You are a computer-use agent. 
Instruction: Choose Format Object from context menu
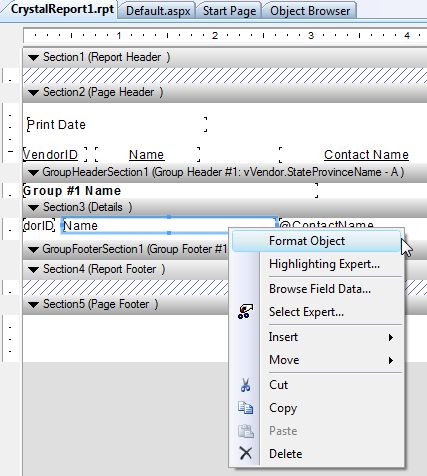(x=317, y=241)
